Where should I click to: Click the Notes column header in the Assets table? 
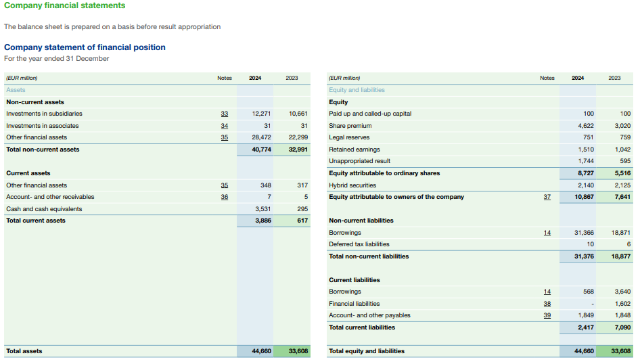pyautogui.click(x=225, y=78)
